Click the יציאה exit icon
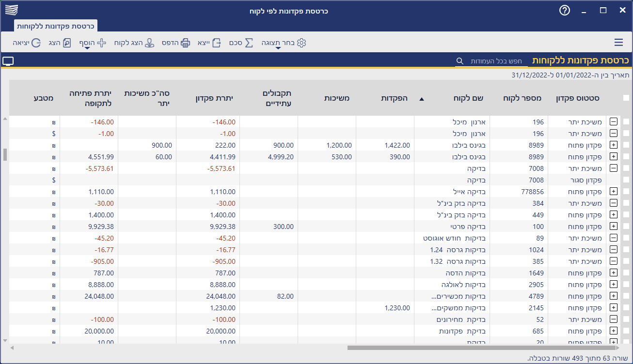 click(x=37, y=43)
